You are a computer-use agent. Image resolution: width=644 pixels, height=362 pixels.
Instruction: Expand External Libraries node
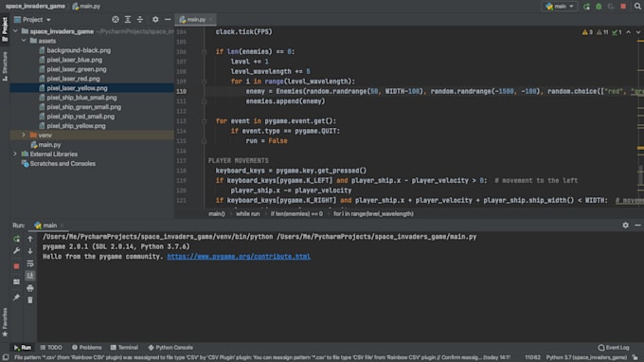click(x=15, y=154)
